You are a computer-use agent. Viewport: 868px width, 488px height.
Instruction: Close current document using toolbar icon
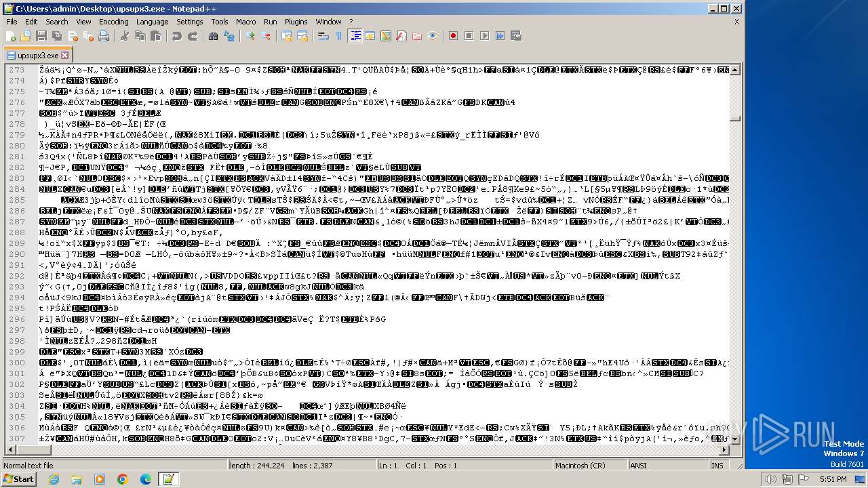[x=73, y=36]
